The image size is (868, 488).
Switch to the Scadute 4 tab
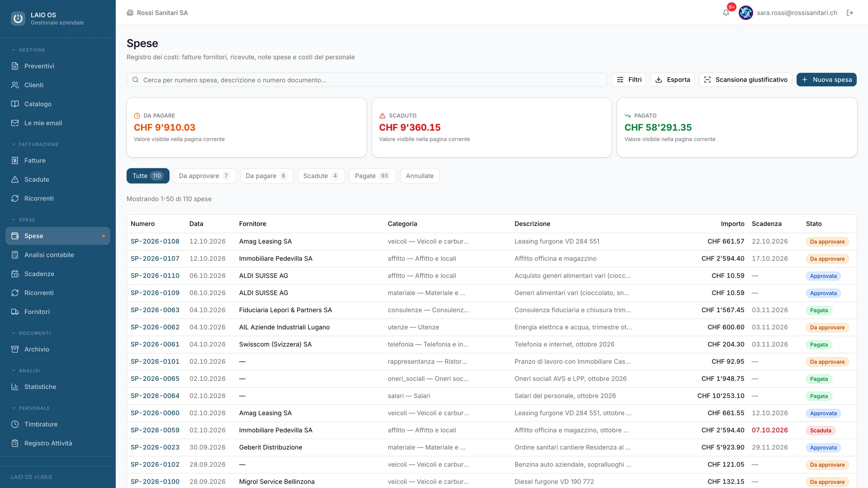click(321, 176)
